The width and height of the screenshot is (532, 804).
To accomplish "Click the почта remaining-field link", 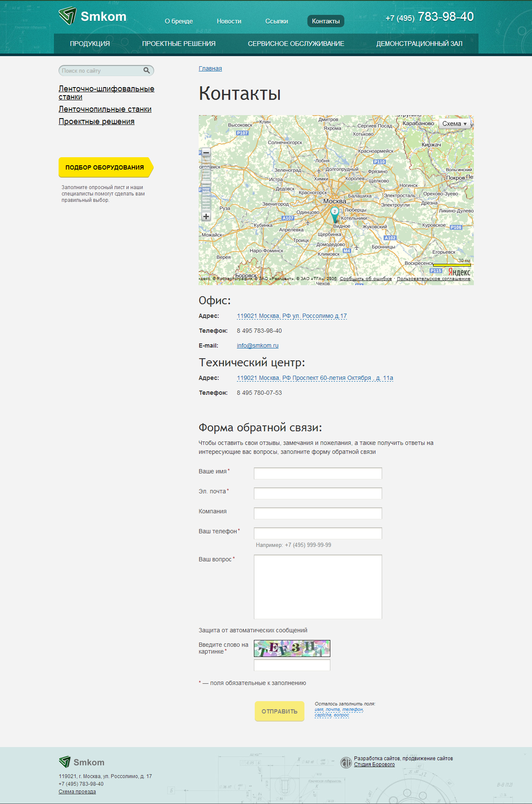I will 333,709.
